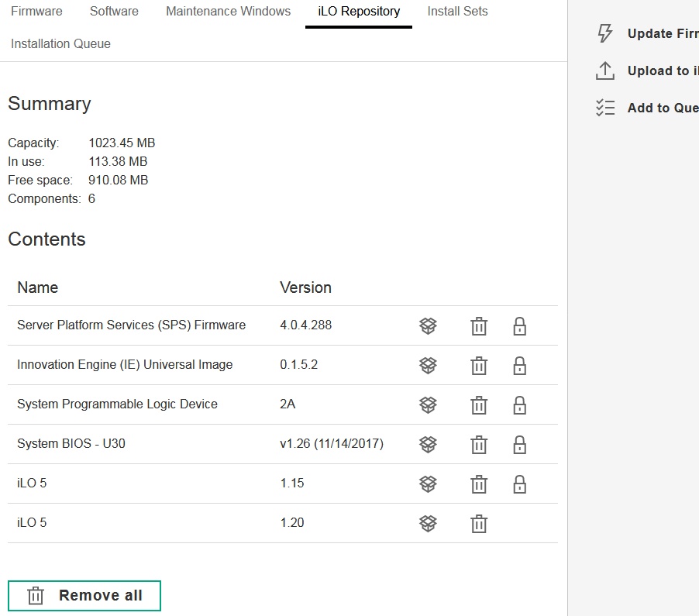Open Update Firmware from the sidebar
Image resolution: width=699 pixels, height=616 pixels.
click(x=605, y=33)
